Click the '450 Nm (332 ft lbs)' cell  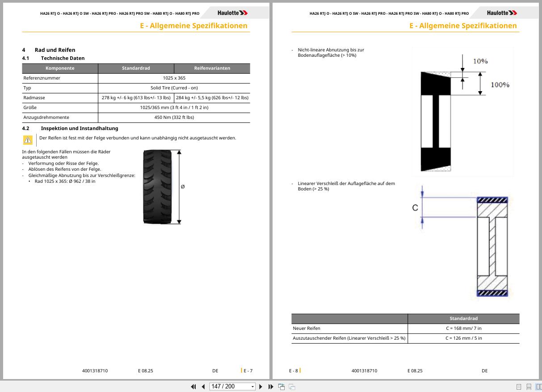[174, 118]
